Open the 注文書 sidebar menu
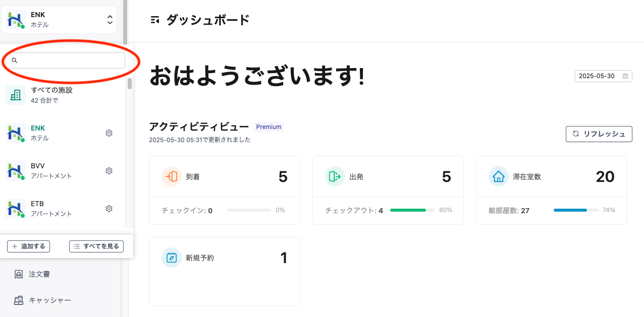644x317 pixels. tap(39, 274)
